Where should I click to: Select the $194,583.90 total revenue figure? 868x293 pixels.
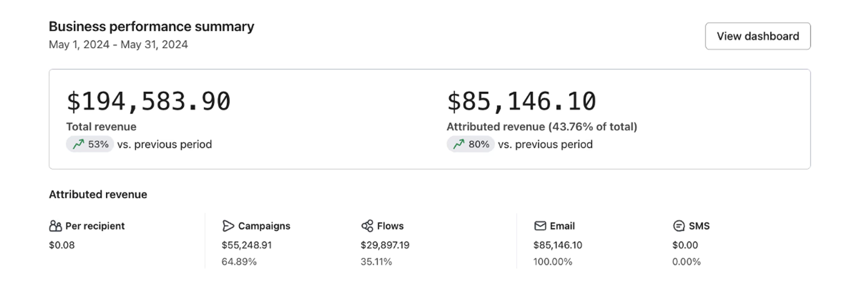pos(148,102)
